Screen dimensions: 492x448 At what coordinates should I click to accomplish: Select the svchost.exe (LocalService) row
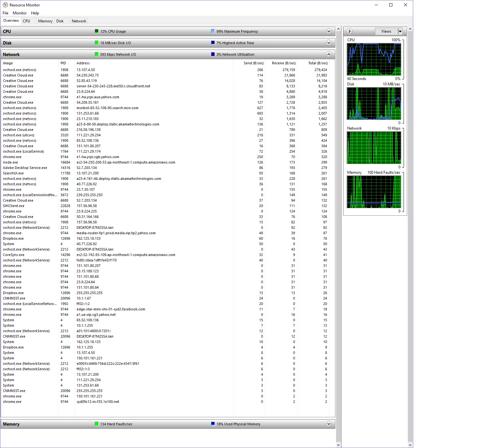(x=166, y=151)
